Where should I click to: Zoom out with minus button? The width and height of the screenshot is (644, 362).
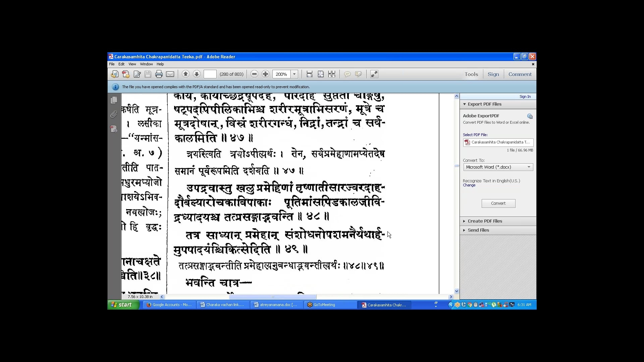click(x=254, y=74)
